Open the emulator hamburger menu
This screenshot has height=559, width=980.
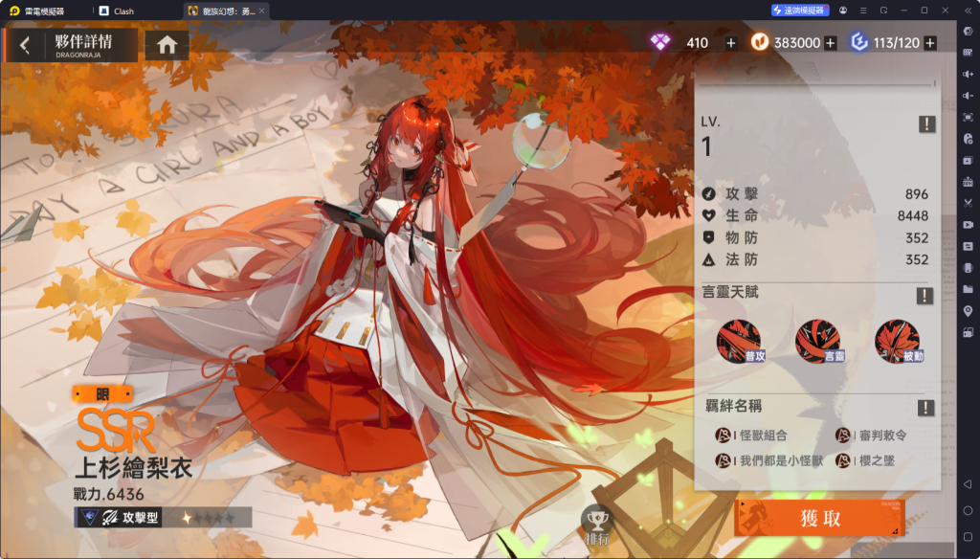[863, 10]
